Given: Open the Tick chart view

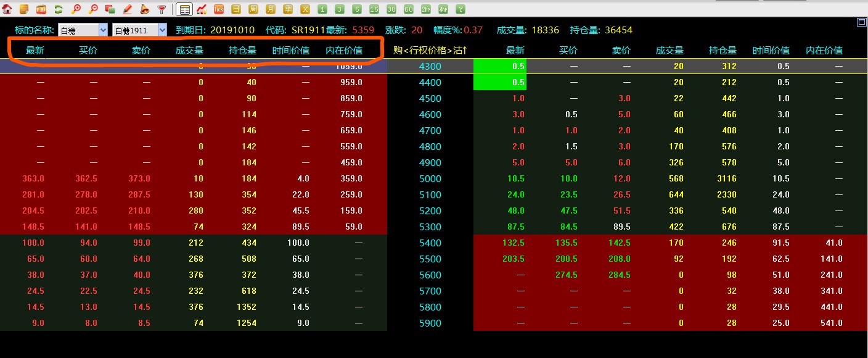Looking at the screenshot, I should tap(219, 9).
